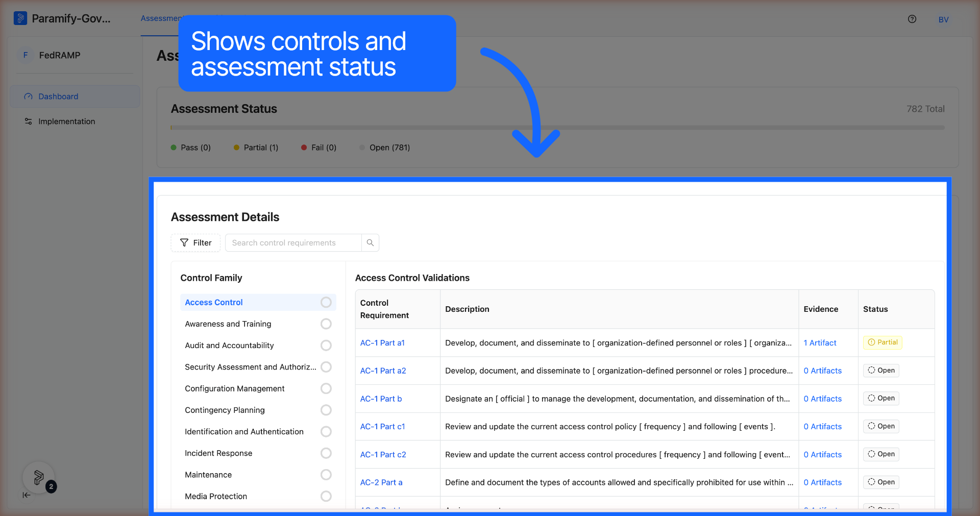
Task: Open the AC-1 Part a2 requirement link
Action: (x=383, y=371)
